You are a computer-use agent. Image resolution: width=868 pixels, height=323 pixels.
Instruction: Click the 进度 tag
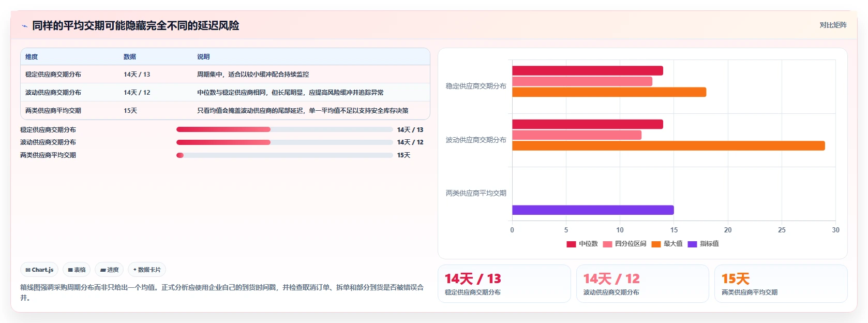point(109,270)
